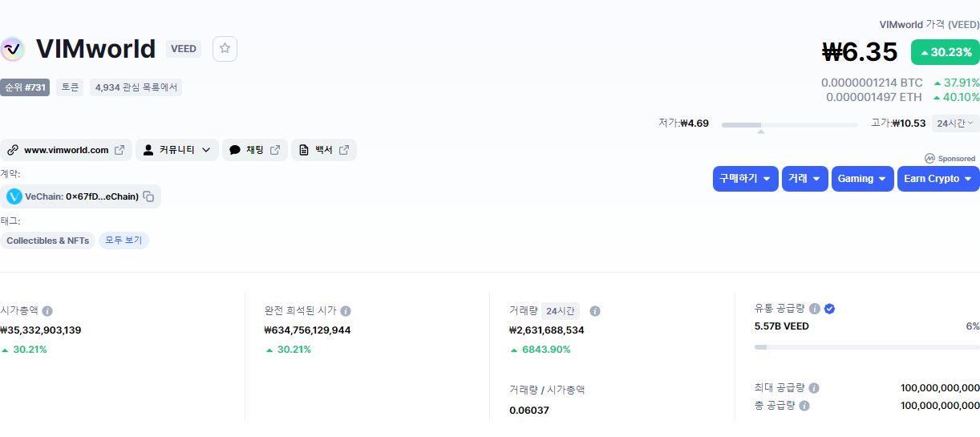Click the VIMworld logo icon
The width and height of the screenshot is (980, 437).
point(12,49)
